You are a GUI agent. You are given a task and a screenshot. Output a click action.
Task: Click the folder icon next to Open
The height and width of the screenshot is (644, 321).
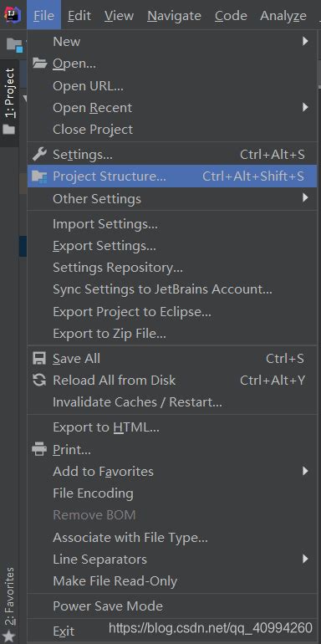point(40,64)
